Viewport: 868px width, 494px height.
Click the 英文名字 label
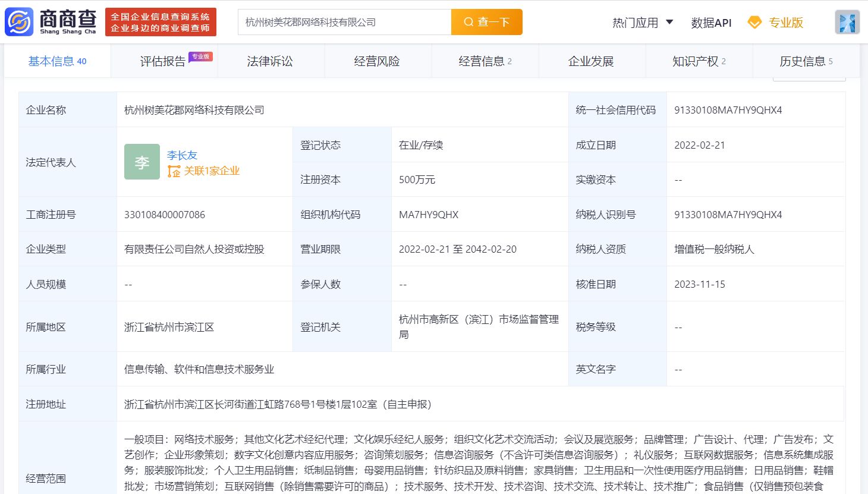[x=596, y=369]
